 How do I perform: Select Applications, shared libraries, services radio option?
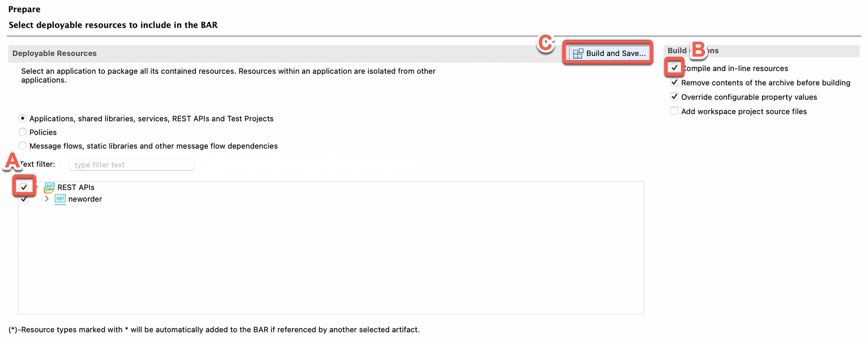pos(23,119)
